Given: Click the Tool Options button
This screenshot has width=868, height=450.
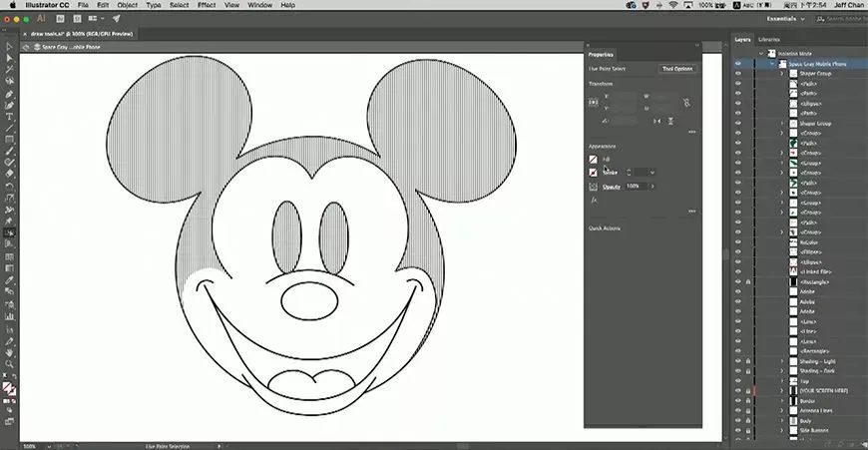Looking at the screenshot, I should (x=677, y=69).
